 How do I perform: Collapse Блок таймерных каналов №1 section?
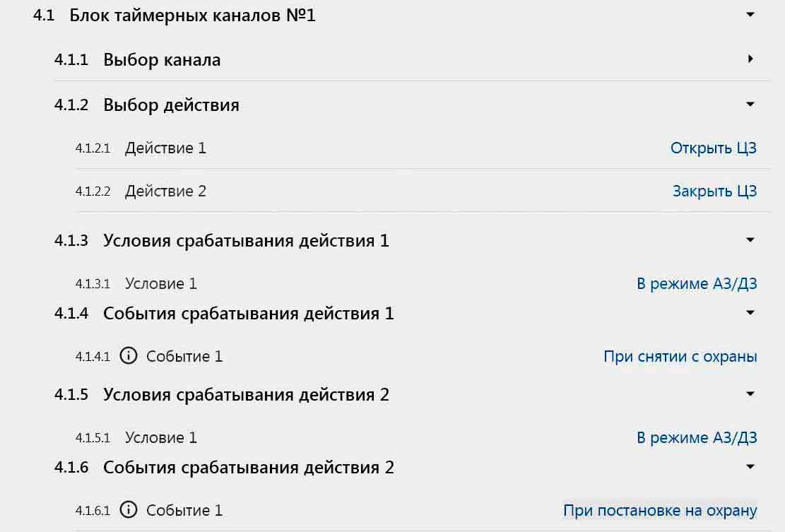coord(750,14)
